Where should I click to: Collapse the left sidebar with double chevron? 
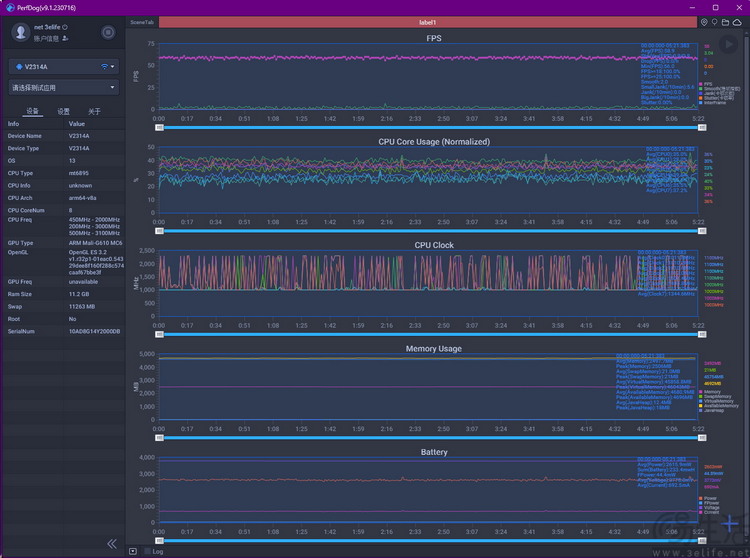click(112, 544)
